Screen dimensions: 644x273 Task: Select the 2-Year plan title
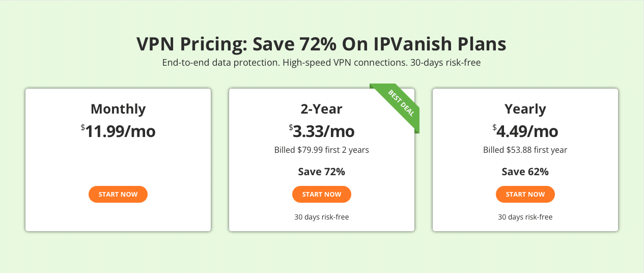click(322, 109)
